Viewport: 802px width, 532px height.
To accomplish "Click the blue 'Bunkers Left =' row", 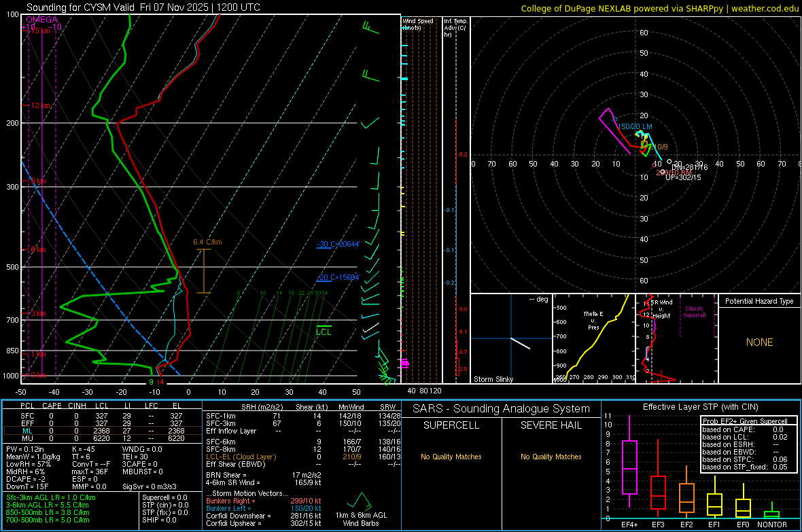I will [264, 508].
